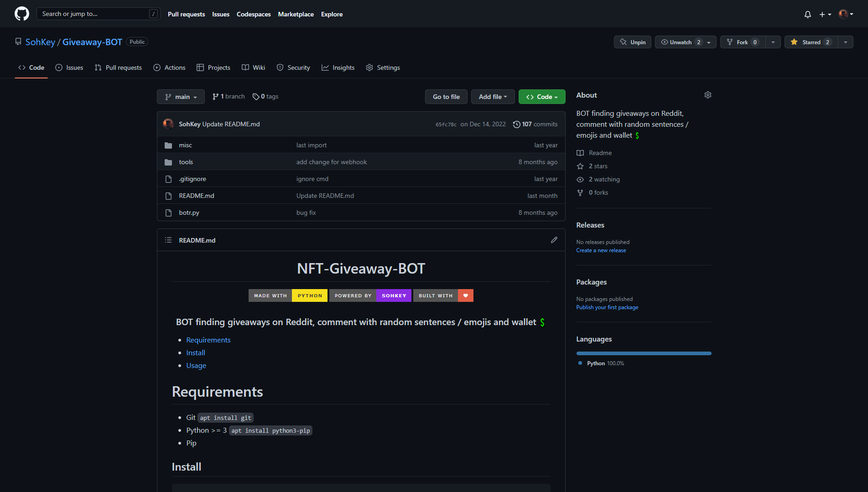Click the Powered by SohKey badge

tap(370, 295)
